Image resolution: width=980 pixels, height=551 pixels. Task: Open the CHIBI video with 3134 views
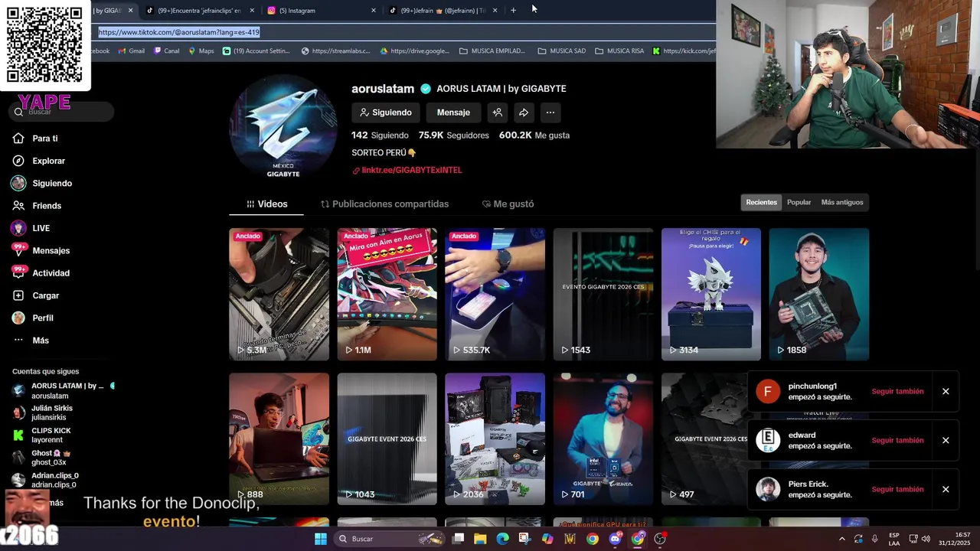(711, 294)
